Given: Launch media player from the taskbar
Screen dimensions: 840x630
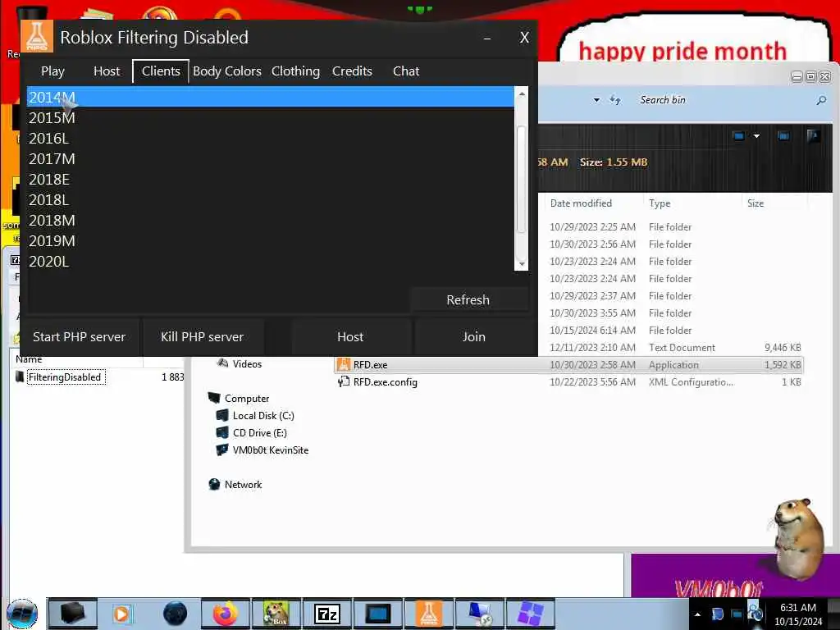Looking at the screenshot, I should point(122,614).
